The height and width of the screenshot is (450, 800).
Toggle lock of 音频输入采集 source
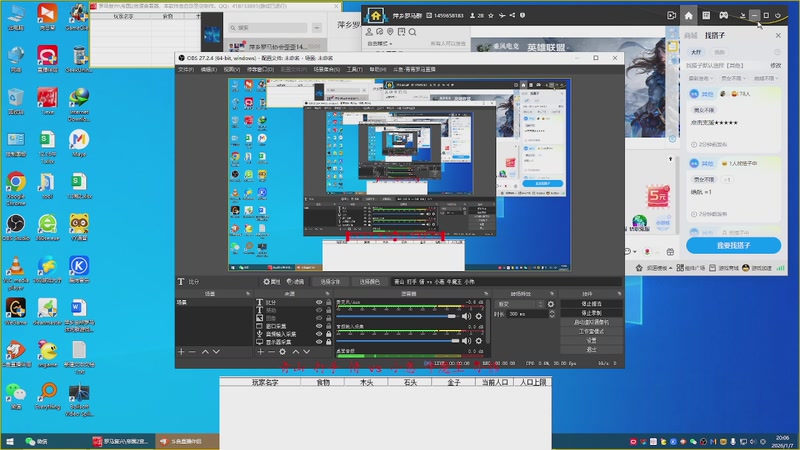coord(329,334)
